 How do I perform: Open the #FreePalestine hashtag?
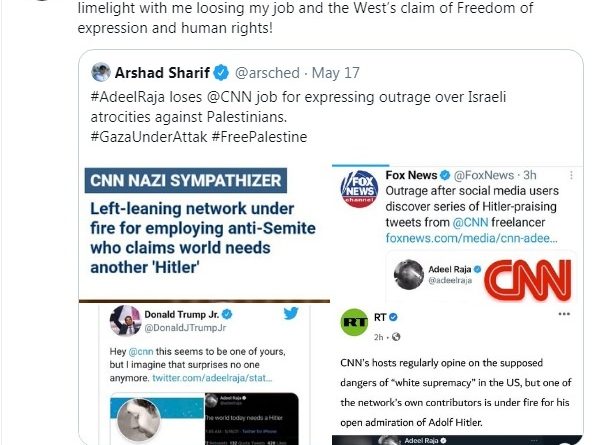pos(259,137)
